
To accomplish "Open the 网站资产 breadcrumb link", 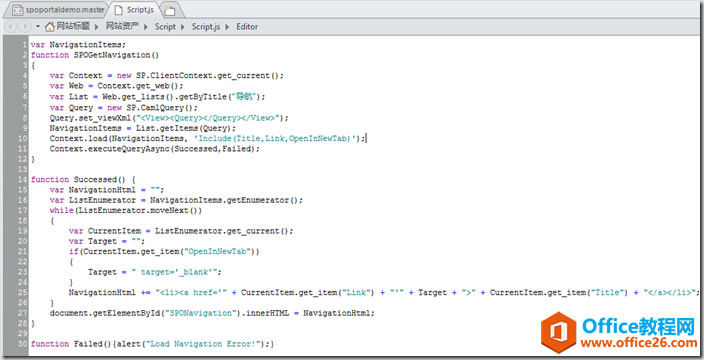I will pyautogui.click(x=123, y=26).
